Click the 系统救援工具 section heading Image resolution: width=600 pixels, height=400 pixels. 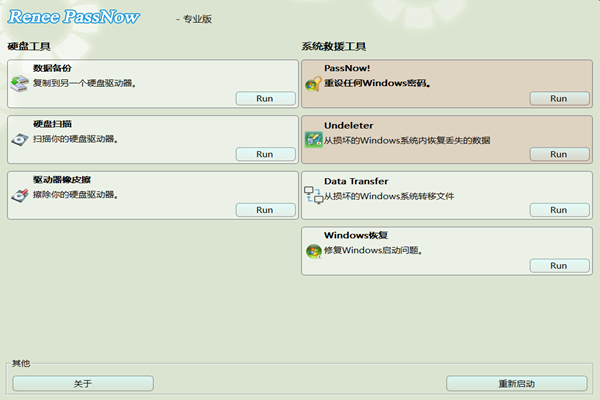pyautogui.click(x=334, y=46)
